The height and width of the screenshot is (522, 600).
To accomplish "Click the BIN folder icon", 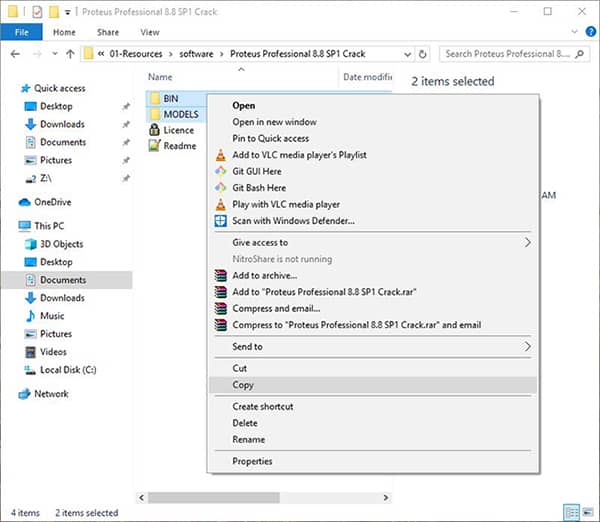I will pos(155,98).
